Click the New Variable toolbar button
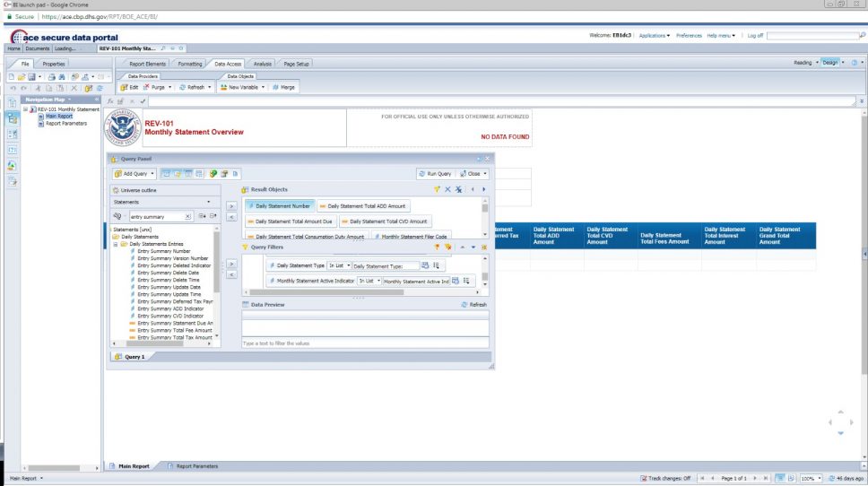868x486 pixels. pyautogui.click(x=242, y=88)
